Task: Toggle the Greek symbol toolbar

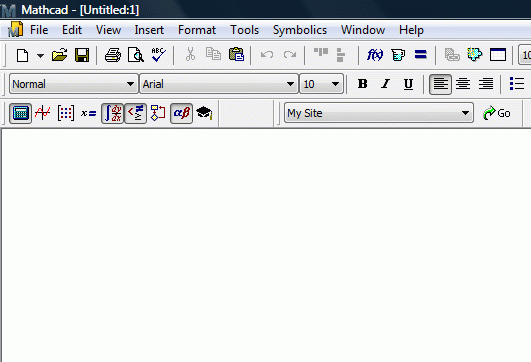Action: pyautogui.click(x=182, y=113)
